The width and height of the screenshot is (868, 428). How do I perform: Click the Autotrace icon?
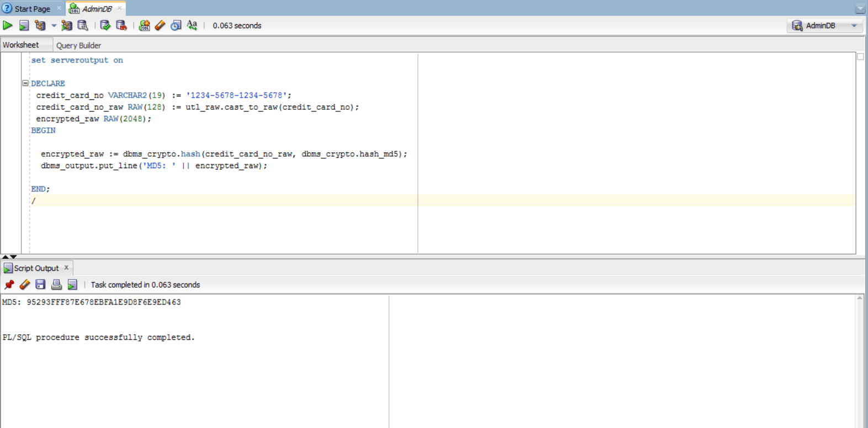point(67,25)
